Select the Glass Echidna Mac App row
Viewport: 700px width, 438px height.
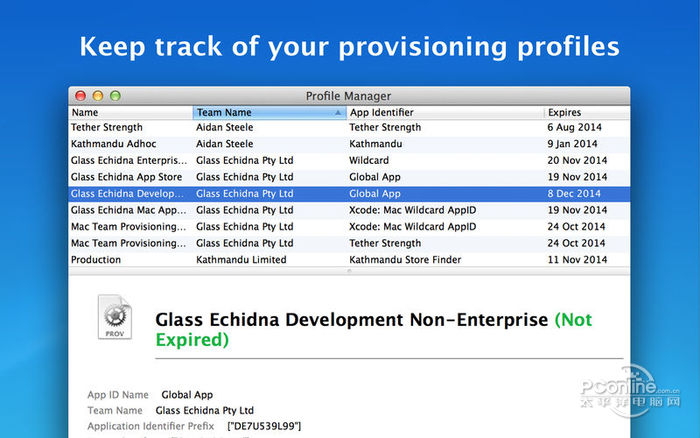349,210
